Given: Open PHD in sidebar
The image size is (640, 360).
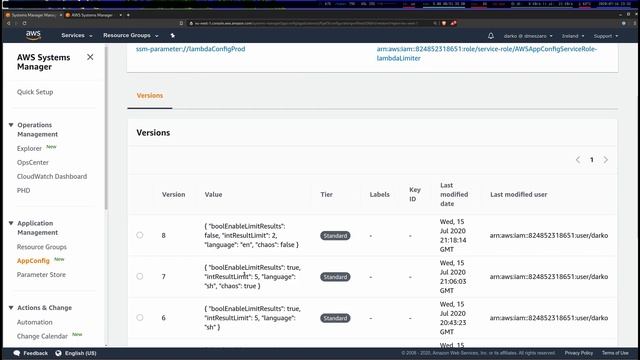Looking at the screenshot, I should pyautogui.click(x=23, y=190).
